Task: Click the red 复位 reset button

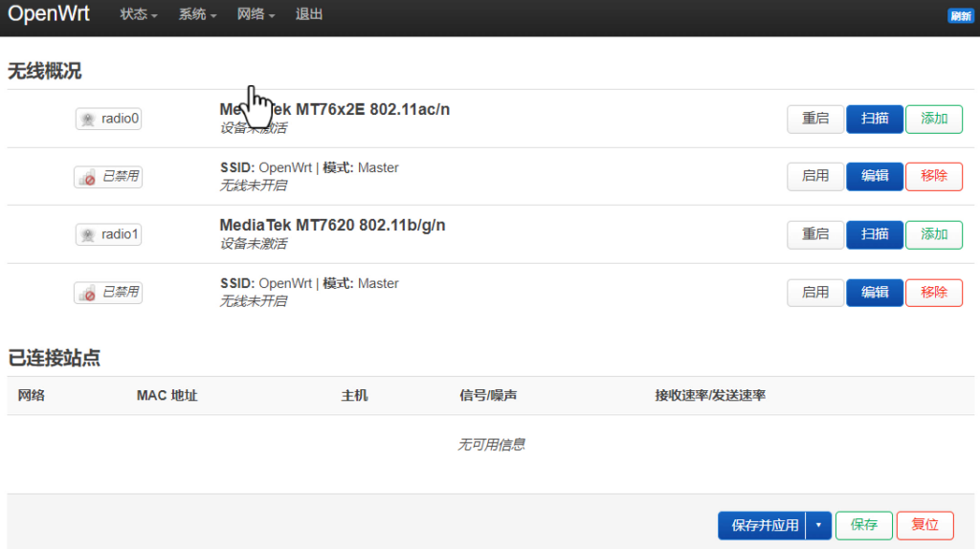Action: tap(925, 525)
